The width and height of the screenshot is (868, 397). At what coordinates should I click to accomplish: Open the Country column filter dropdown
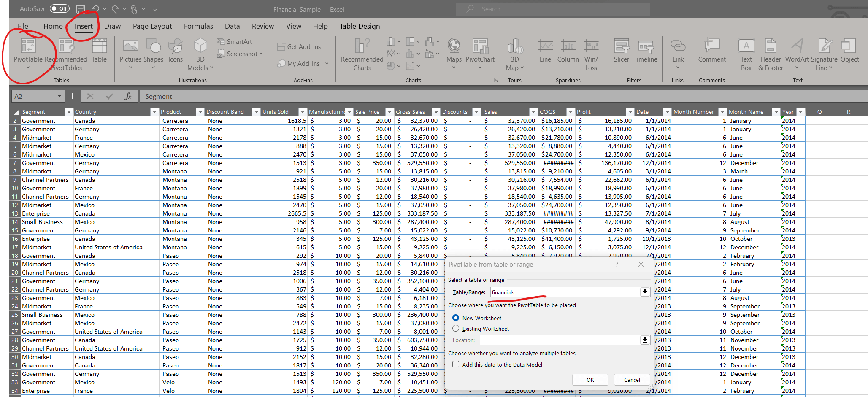tap(154, 112)
